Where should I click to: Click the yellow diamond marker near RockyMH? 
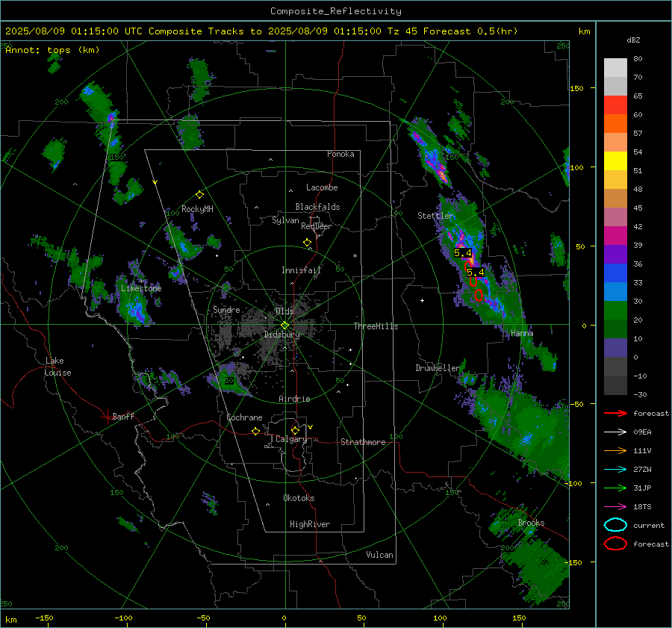(x=199, y=195)
